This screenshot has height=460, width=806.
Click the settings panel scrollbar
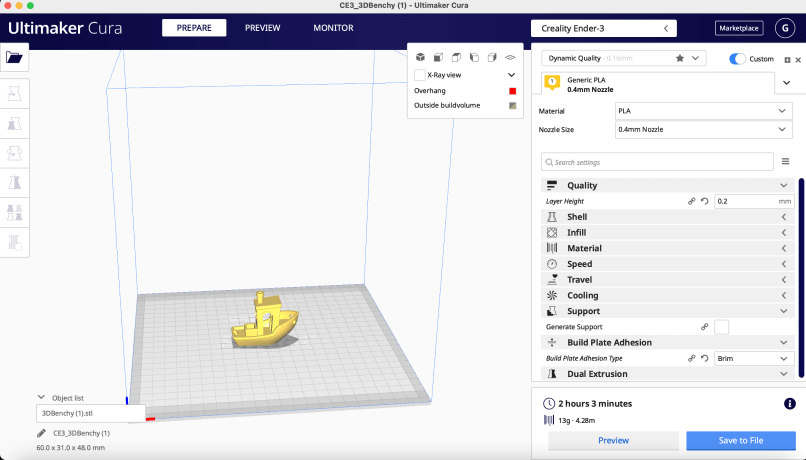(801, 278)
